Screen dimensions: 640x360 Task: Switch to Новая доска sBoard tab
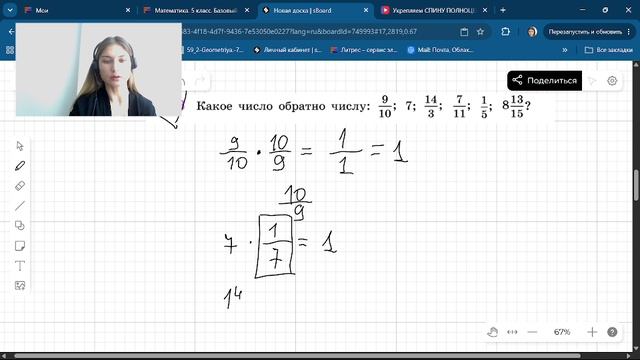(315, 10)
